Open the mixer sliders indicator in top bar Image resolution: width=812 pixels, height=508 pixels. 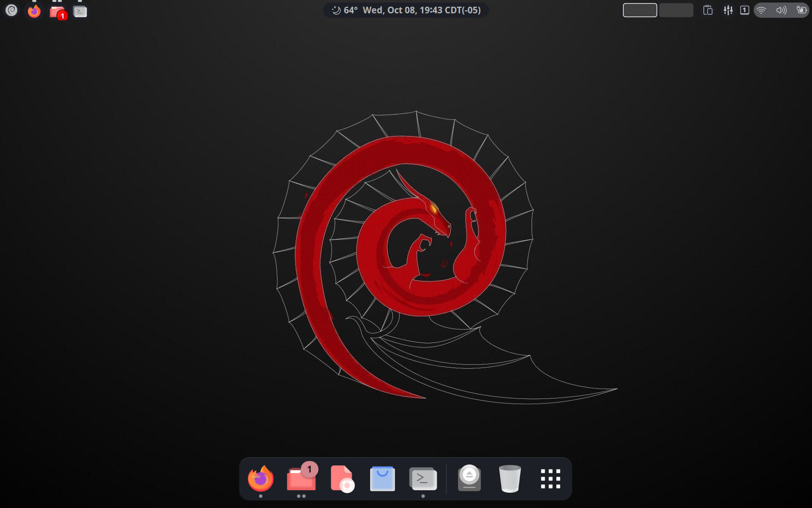[728, 10]
